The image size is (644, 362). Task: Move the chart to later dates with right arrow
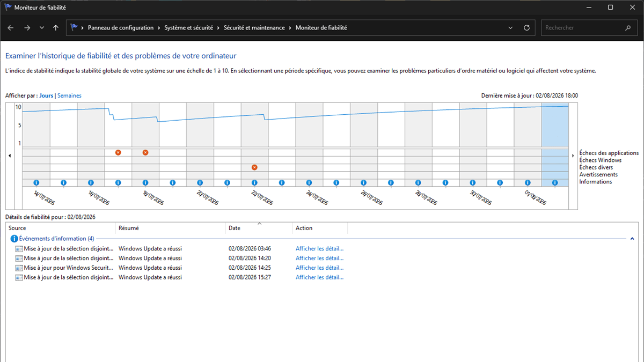(573, 156)
